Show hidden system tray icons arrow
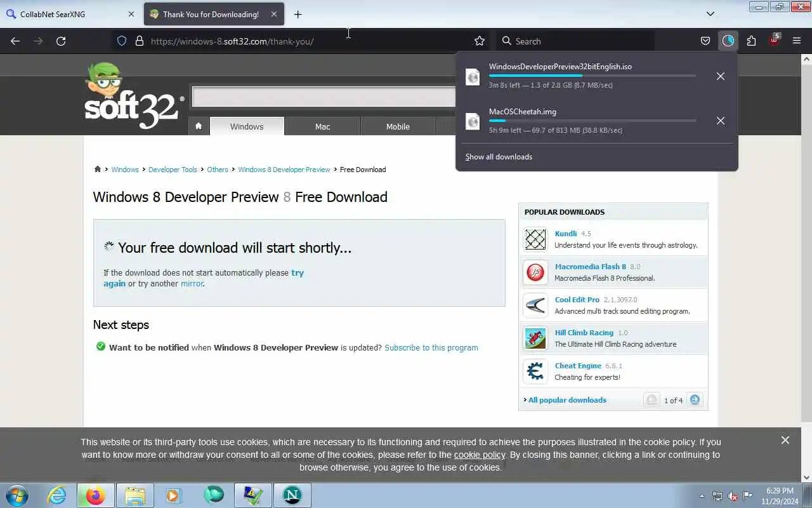 point(702,496)
